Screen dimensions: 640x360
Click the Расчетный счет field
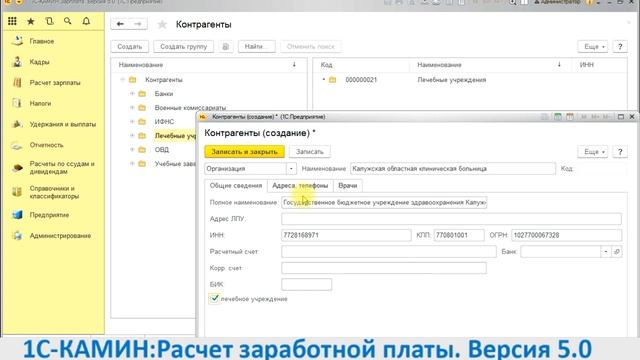[389, 252]
